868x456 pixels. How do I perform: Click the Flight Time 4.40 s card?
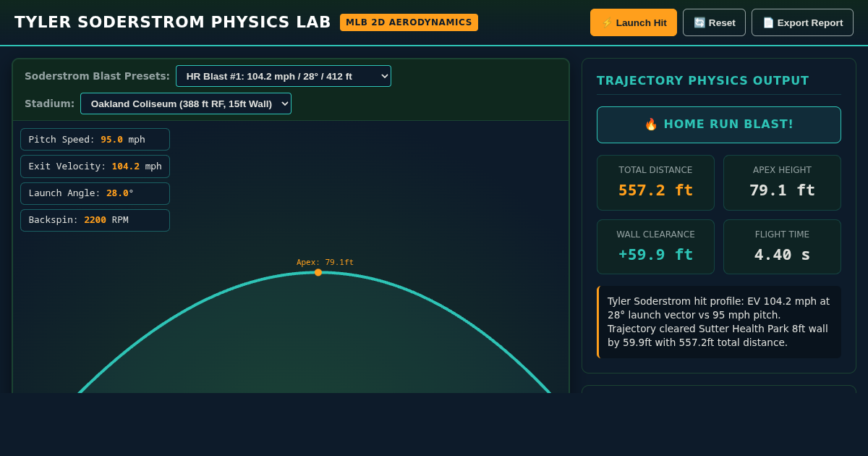782,247
